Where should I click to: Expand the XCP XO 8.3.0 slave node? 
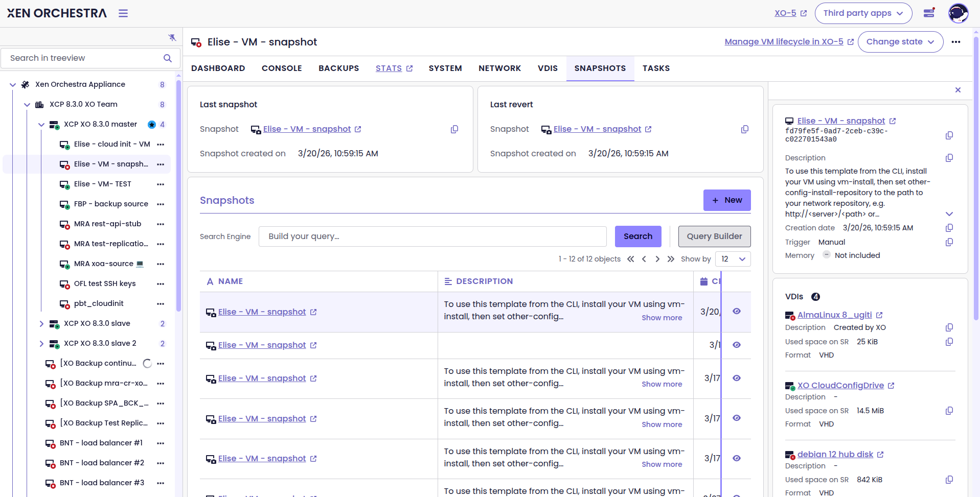pyautogui.click(x=41, y=323)
